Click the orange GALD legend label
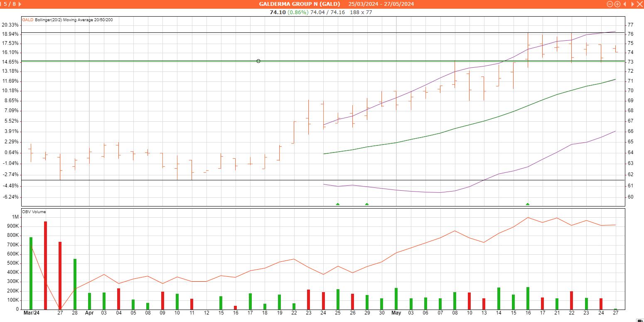 pyautogui.click(x=27, y=20)
